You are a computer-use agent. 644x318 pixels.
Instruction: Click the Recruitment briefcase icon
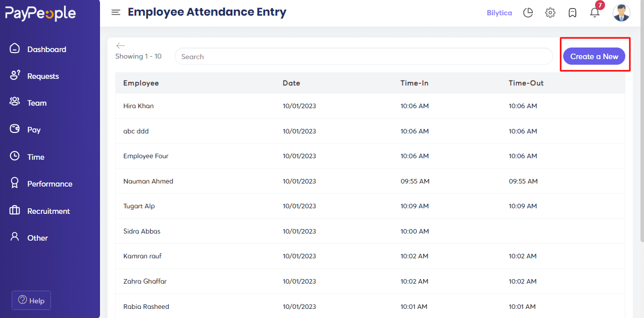coord(15,210)
